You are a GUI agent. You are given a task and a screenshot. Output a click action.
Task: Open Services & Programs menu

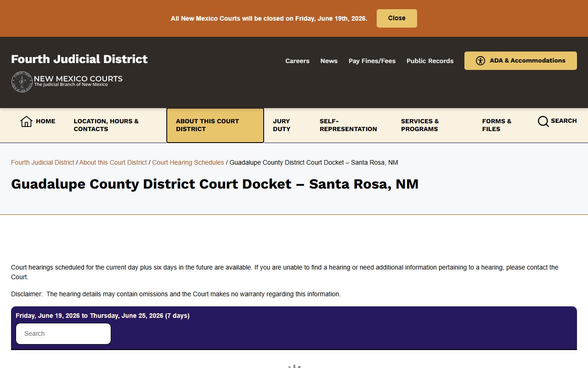point(420,125)
